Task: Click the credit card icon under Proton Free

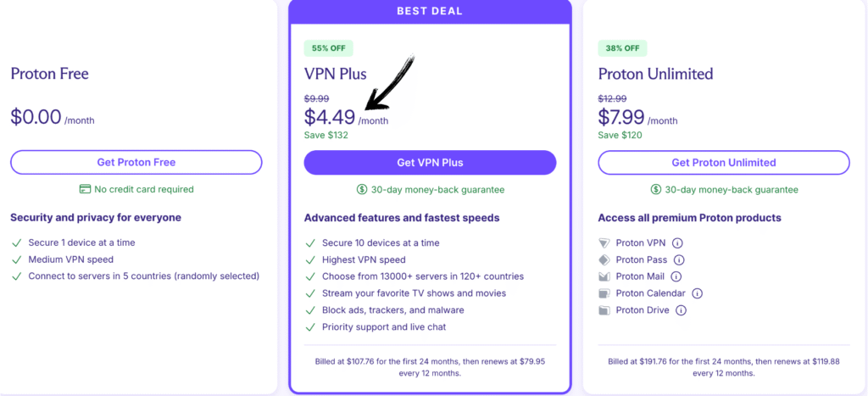Action: [85, 189]
